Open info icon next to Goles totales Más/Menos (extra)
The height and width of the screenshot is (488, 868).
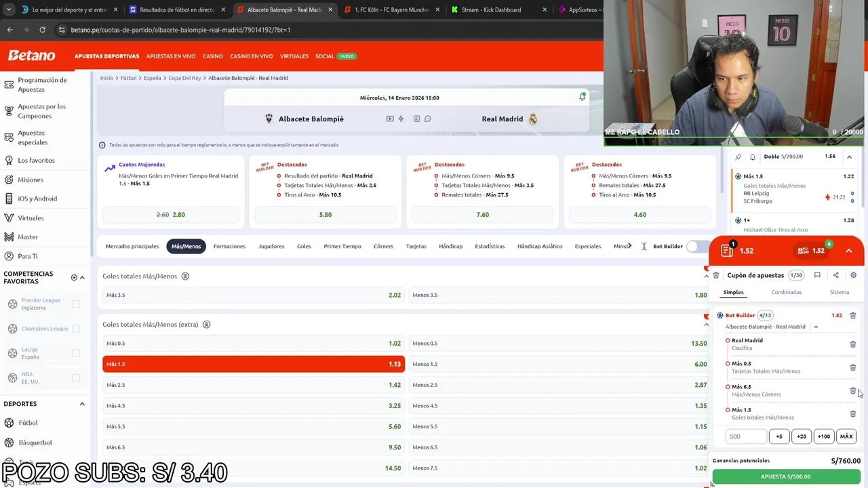[x=206, y=324]
